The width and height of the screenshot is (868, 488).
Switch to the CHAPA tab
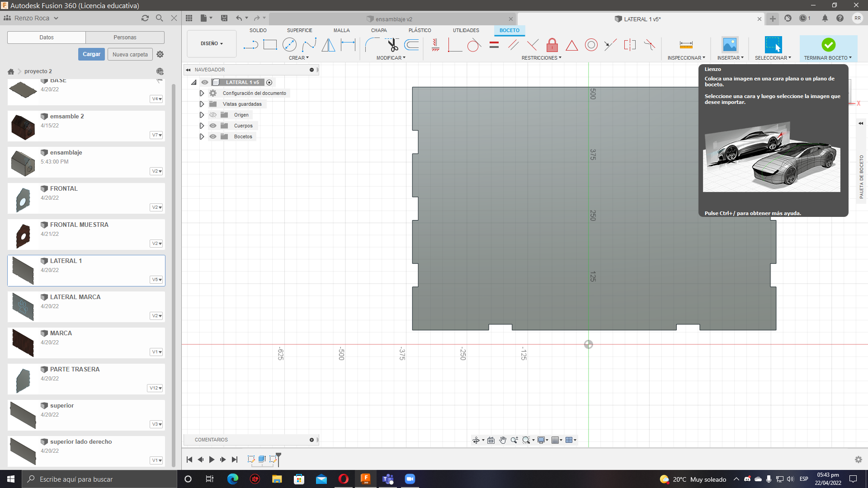[379, 30]
